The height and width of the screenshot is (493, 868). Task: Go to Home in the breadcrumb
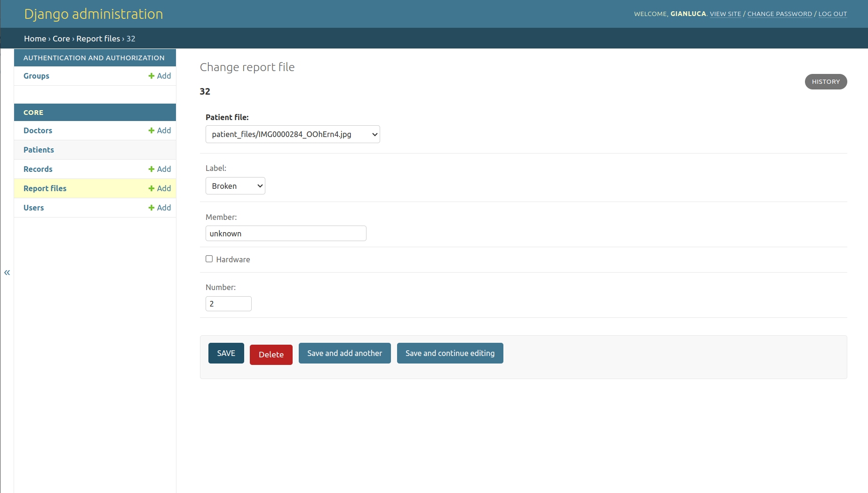pyautogui.click(x=35, y=39)
